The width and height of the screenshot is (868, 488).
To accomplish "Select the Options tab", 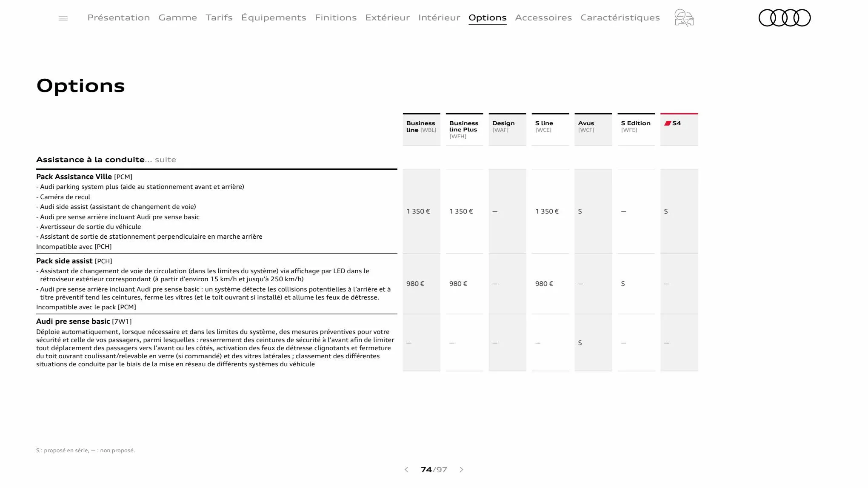I will (488, 18).
